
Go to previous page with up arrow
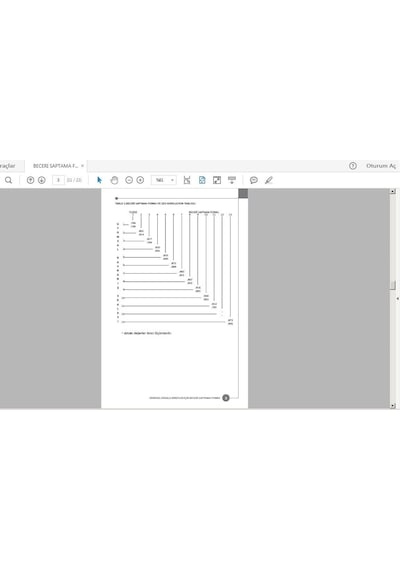point(31,180)
